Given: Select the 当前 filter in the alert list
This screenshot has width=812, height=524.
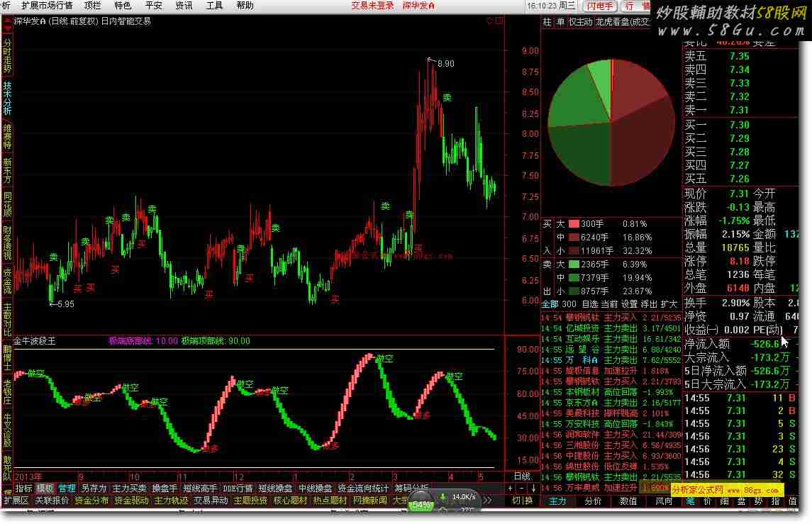Looking at the screenshot, I should pos(609,304).
